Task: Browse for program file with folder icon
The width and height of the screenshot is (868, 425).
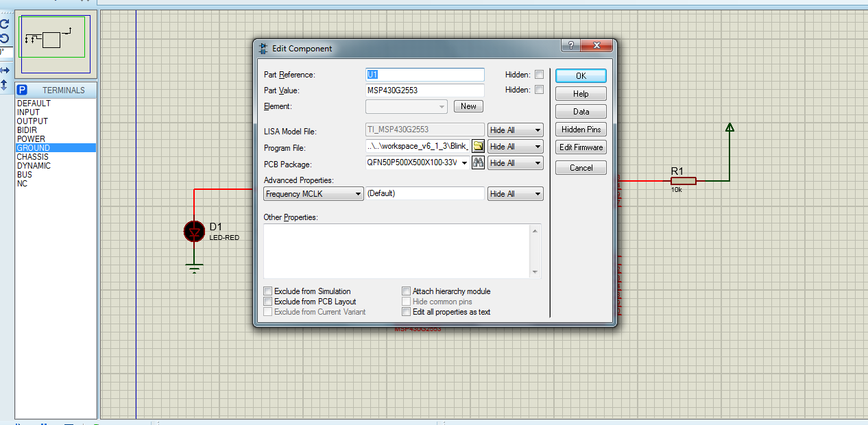Action: (479, 146)
